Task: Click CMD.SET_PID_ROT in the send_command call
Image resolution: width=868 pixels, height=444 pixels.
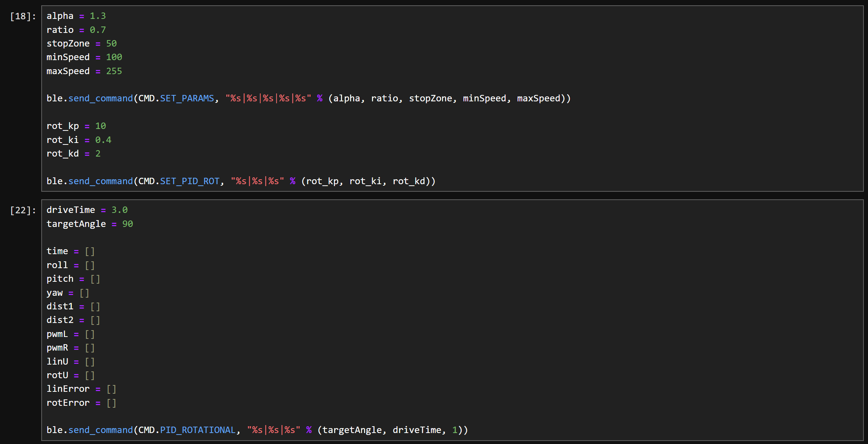Action: pos(179,181)
